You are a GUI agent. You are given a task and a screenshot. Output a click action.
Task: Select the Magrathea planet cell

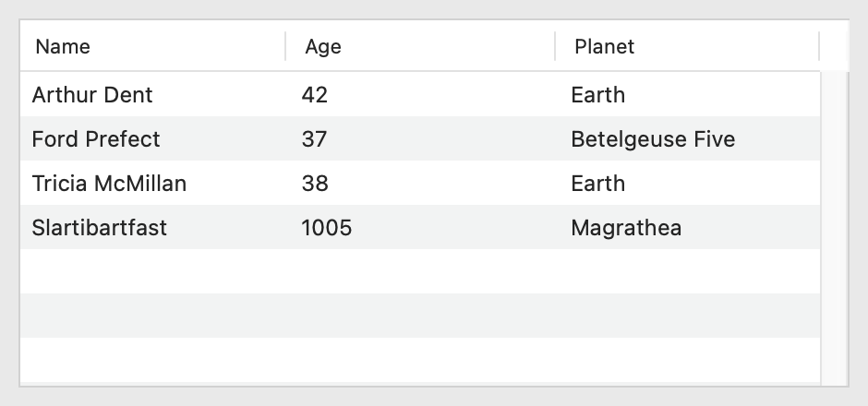click(x=626, y=228)
